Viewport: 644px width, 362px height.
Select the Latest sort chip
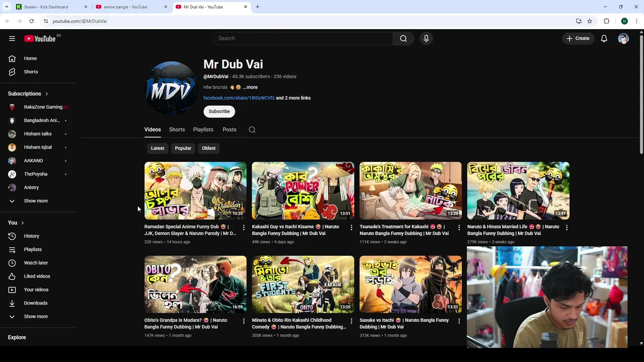coord(157,148)
